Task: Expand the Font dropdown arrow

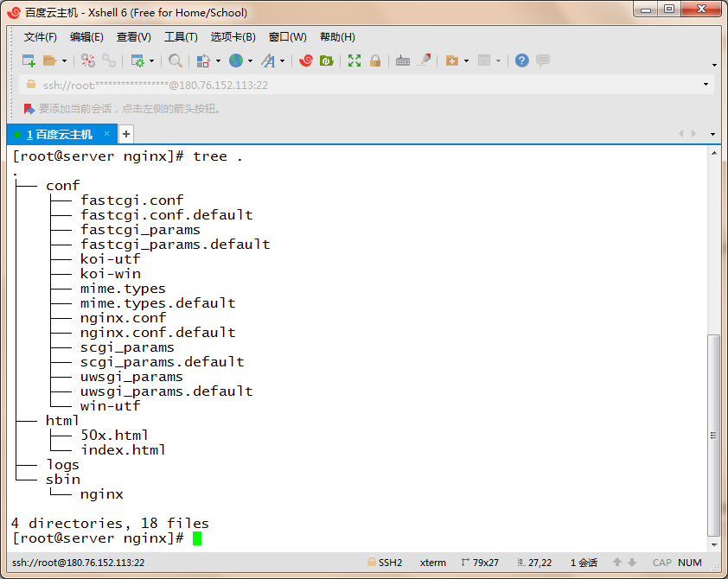Action: click(282, 60)
